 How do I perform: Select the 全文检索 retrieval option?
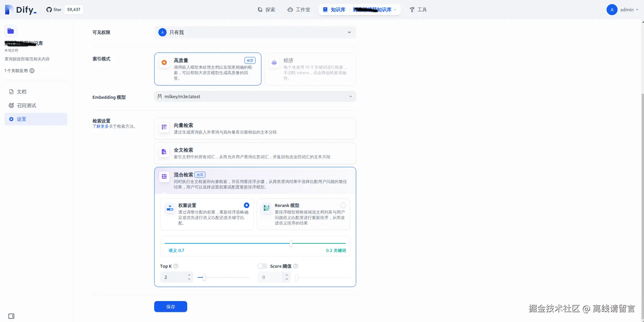coord(255,153)
